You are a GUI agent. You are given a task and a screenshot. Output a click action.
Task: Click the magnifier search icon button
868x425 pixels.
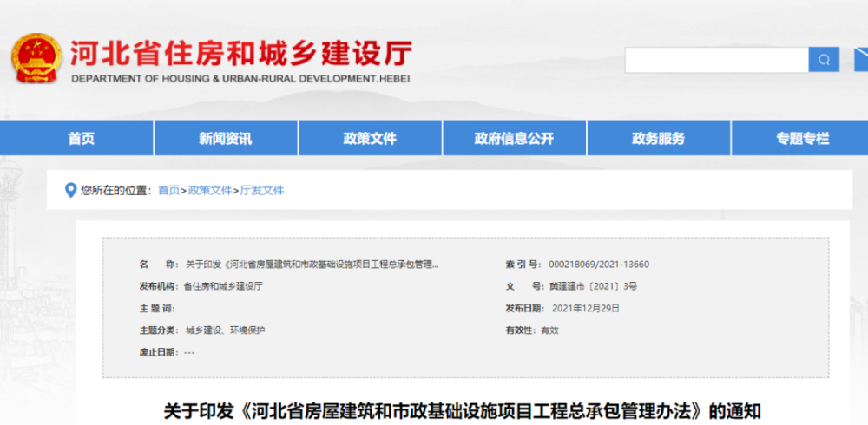(x=824, y=60)
